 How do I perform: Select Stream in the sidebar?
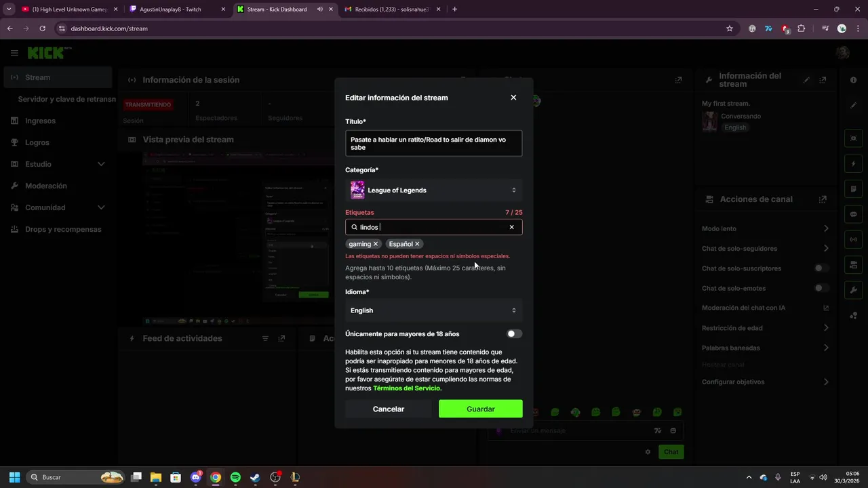point(57,77)
